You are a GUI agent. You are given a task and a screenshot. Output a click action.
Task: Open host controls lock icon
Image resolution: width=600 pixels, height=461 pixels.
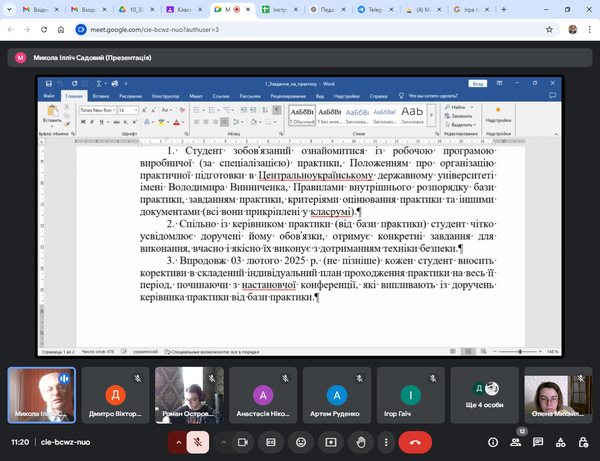click(583, 441)
